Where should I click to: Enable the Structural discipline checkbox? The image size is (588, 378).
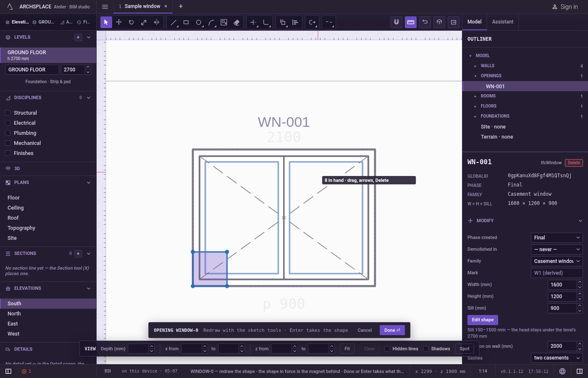pyautogui.click(x=8, y=113)
